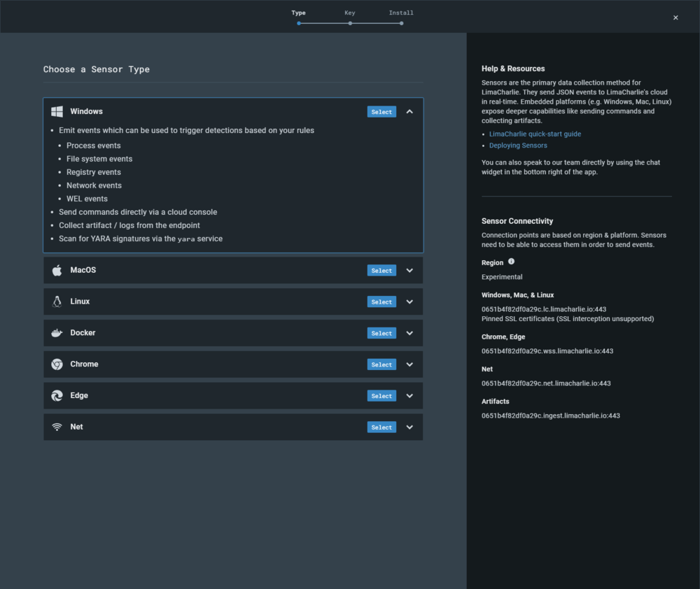The height and width of the screenshot is (589, 700).
Task: Expand the Chrome sensor details
Action: pyautogui.click(x=409, y=364)
